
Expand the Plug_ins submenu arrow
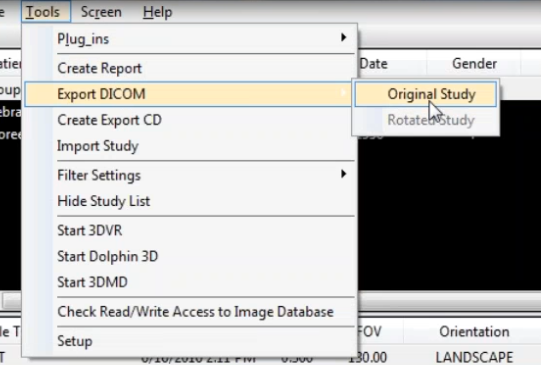click(343, 37)
